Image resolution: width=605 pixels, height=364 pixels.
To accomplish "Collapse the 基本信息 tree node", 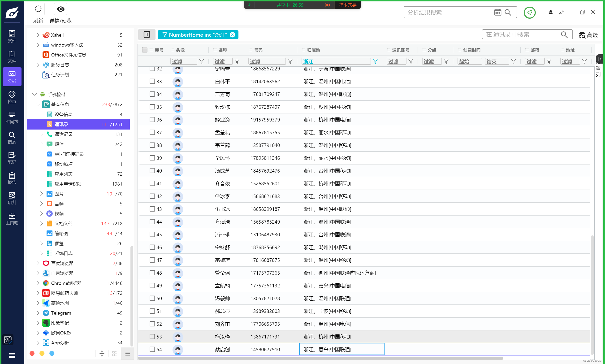I will pos(38,104).
